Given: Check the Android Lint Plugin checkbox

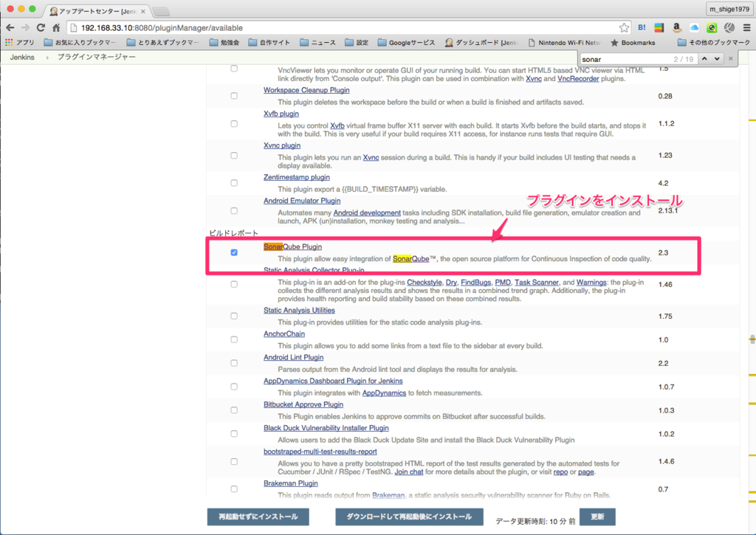Looking at the screenshot, I should (234, 363).
